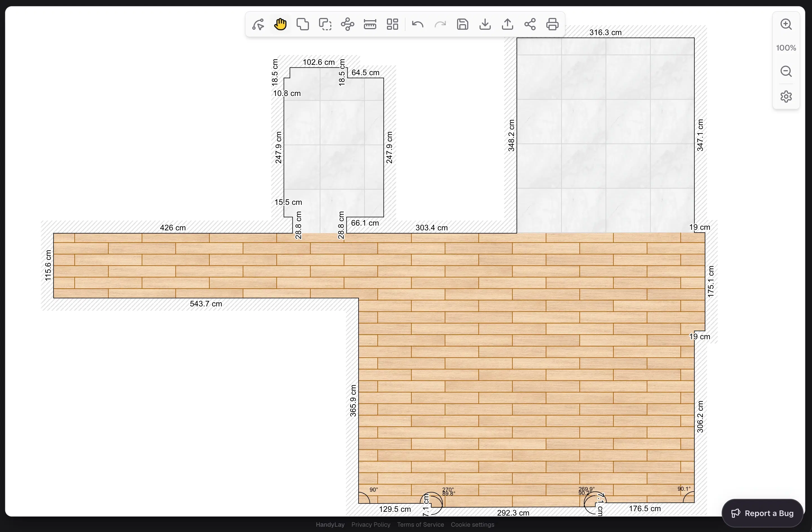
Task: Click the 292.3 cm bottom measurement
Action: (x=513, y=513)
